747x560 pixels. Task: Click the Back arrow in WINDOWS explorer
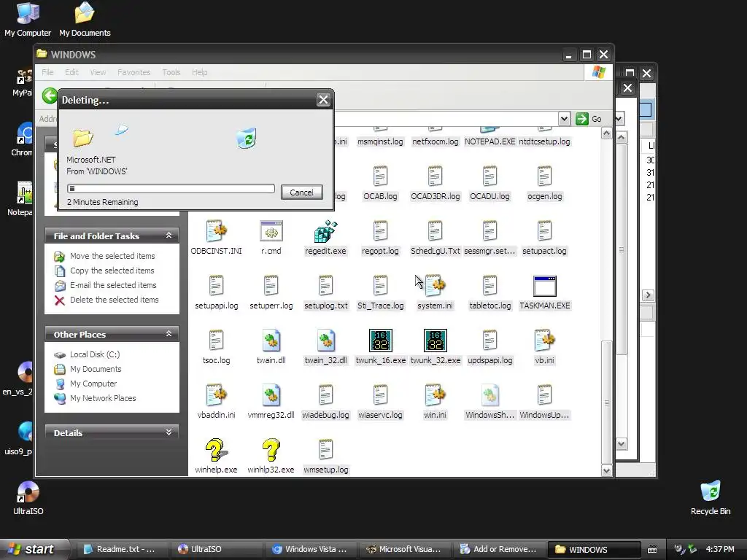click(x=50, y=96)
